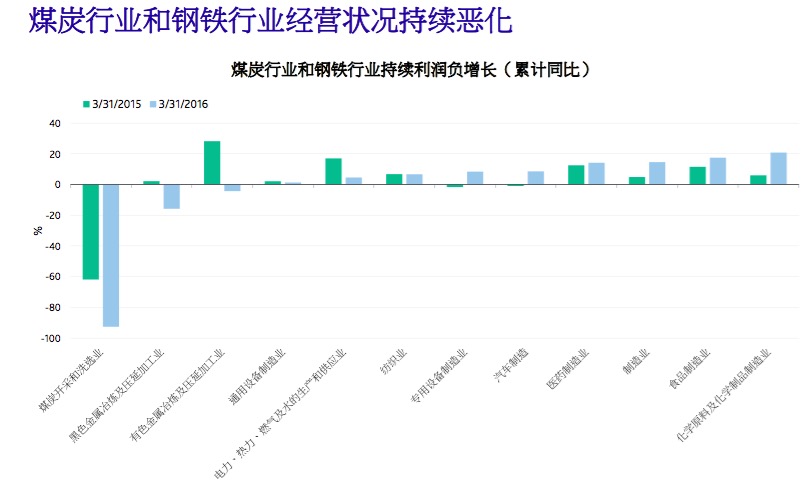Viewport: 809px width, 480px height.
Task: Select the blue 2016 bar for 汽车制造
Action: point(536,178)
